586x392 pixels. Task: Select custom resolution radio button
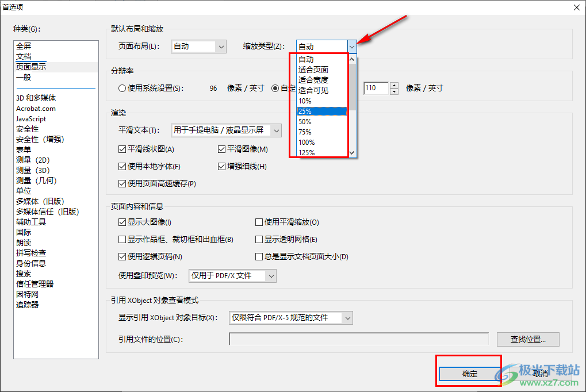[x=275, y=88]
